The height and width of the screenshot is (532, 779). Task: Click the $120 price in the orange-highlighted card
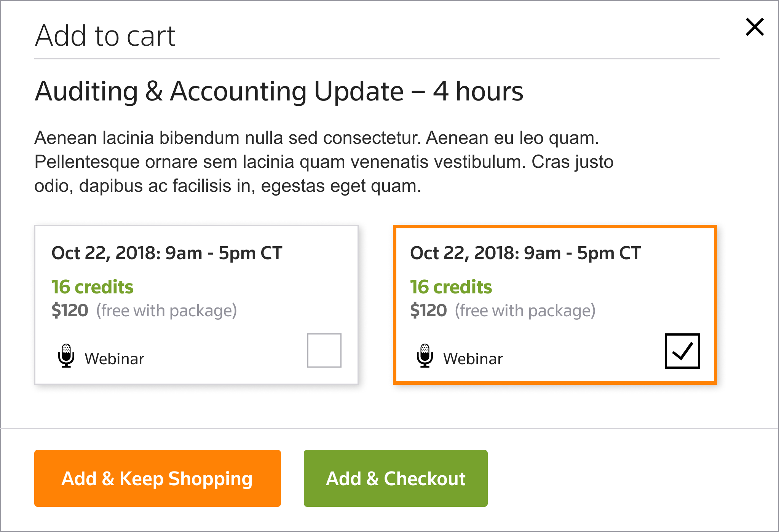pyautogui.click(x=429, y=311)
